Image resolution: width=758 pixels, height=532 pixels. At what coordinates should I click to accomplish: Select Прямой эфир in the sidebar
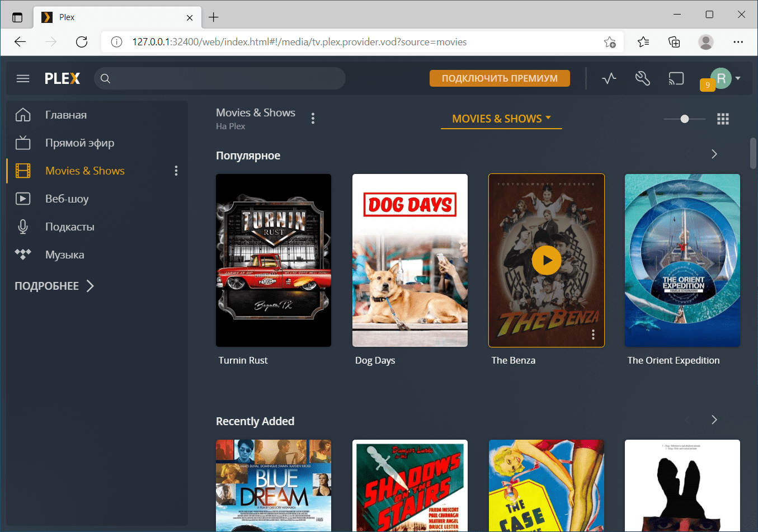pos(80,143)
